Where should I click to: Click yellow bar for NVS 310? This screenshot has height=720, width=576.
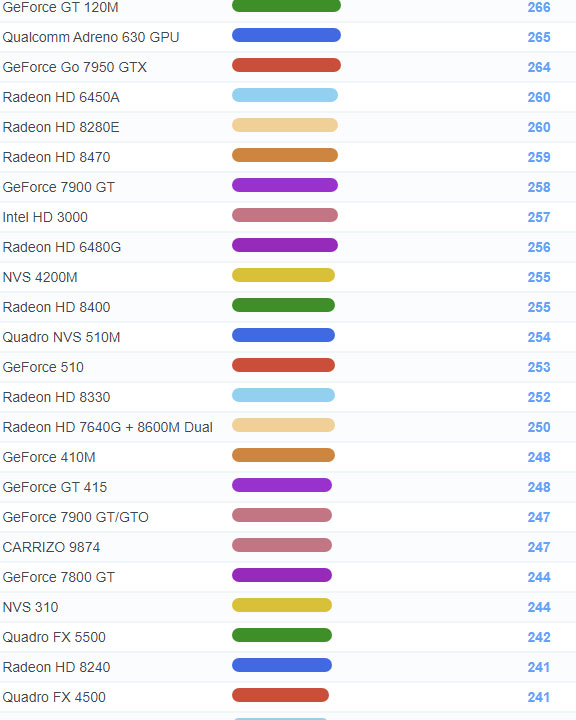[x=282, y=605]
